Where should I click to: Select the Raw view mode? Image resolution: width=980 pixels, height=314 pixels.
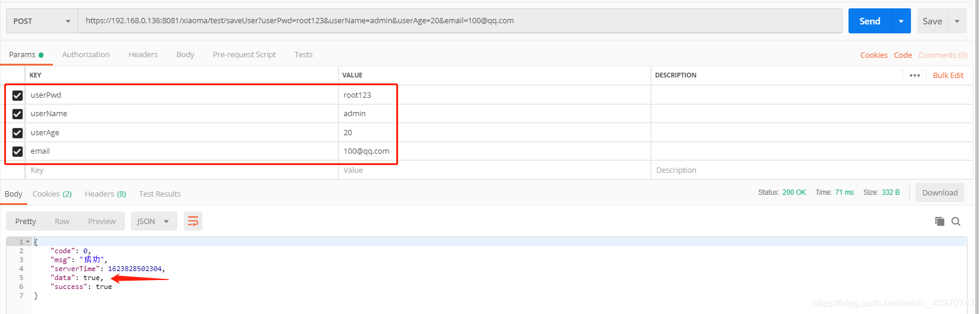coord(62,221)
